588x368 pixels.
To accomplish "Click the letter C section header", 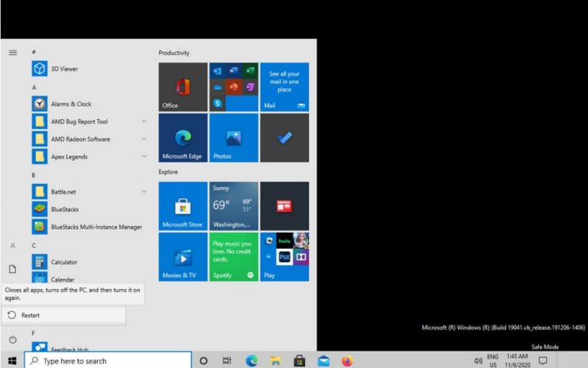I will tap(34, 246).
